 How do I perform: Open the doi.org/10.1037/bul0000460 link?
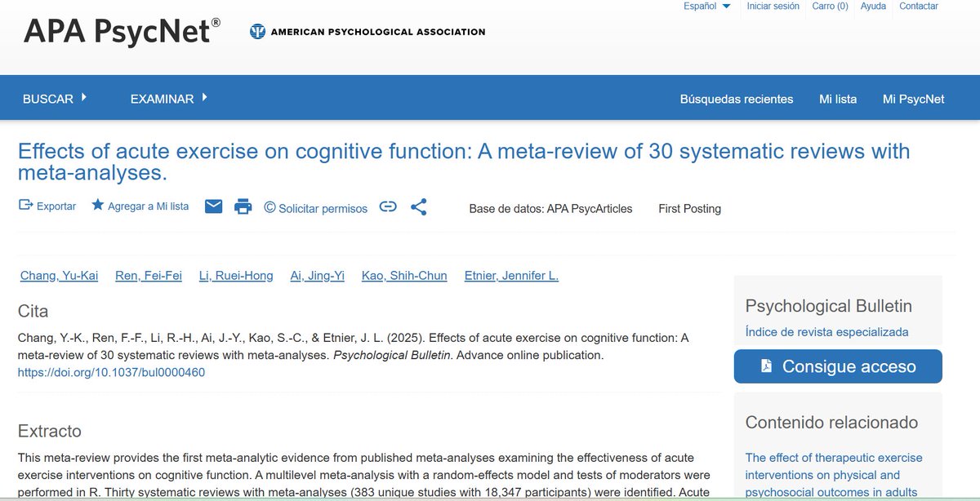[112, 372]
